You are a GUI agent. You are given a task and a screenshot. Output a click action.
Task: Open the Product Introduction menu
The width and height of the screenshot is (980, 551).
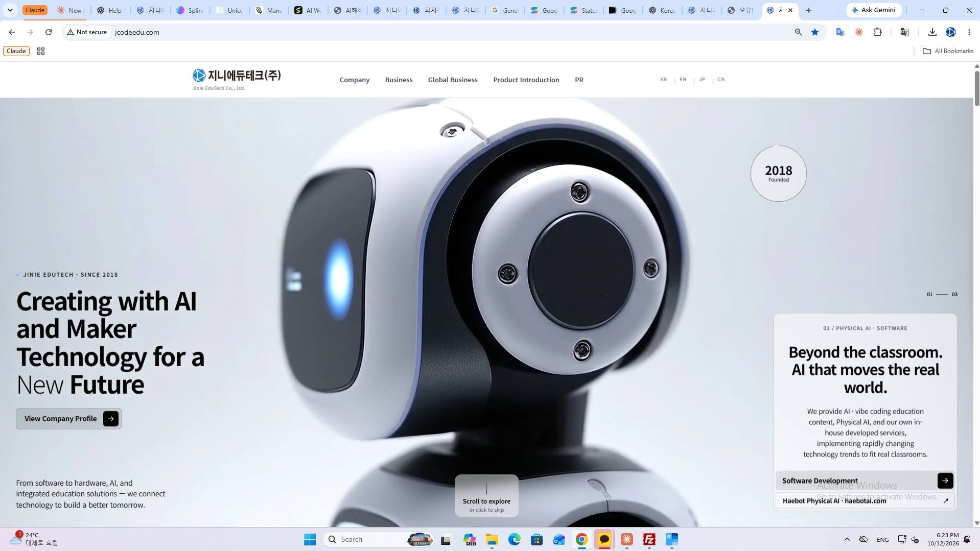(x=526, y=80)
